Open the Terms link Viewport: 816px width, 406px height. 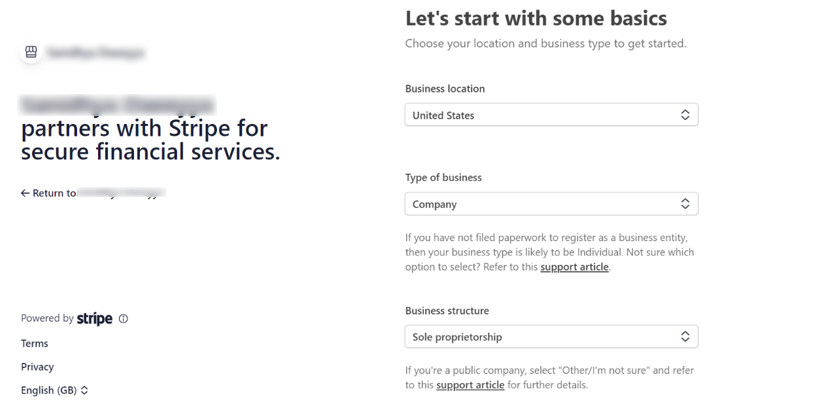tap(34, 343)
